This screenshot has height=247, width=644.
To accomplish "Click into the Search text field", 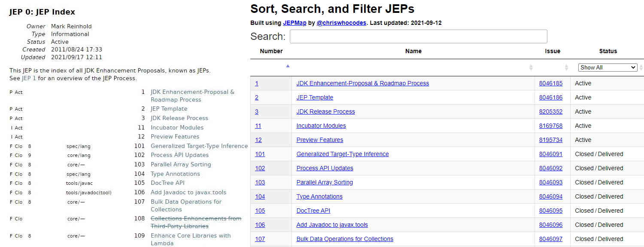I will 418,36.
